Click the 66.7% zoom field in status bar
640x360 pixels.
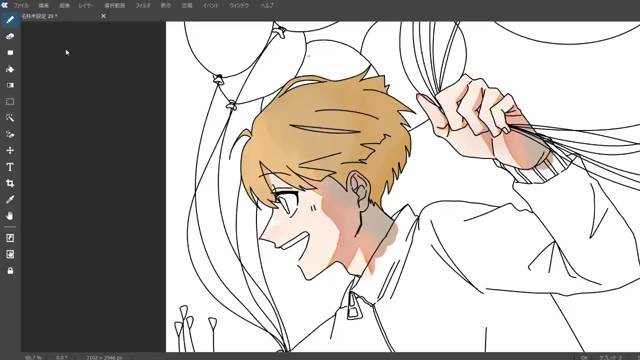33,358
